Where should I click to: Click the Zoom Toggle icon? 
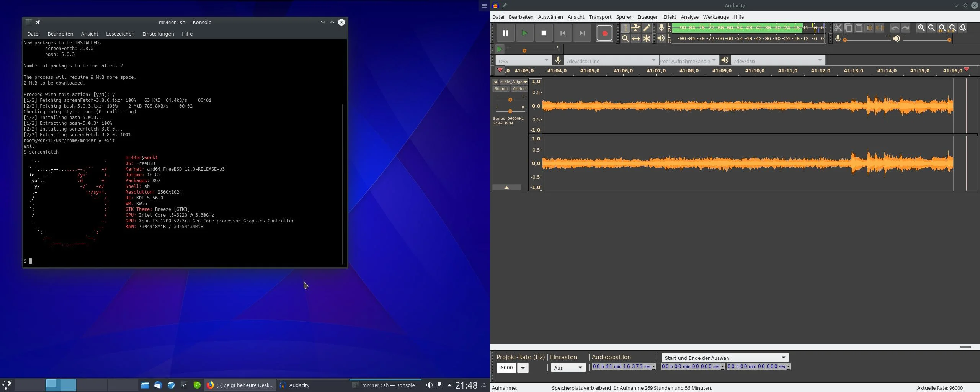click(963, 28)
